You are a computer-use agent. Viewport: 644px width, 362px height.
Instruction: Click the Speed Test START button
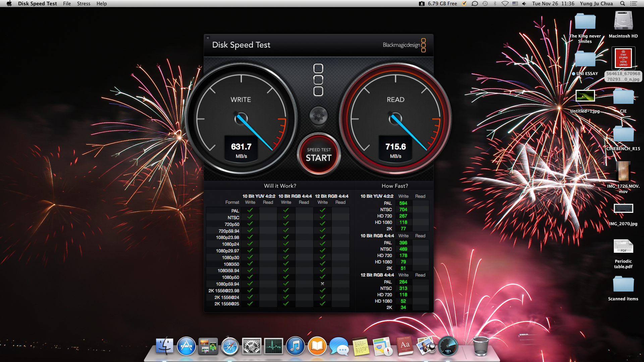[x=319, y=155]
